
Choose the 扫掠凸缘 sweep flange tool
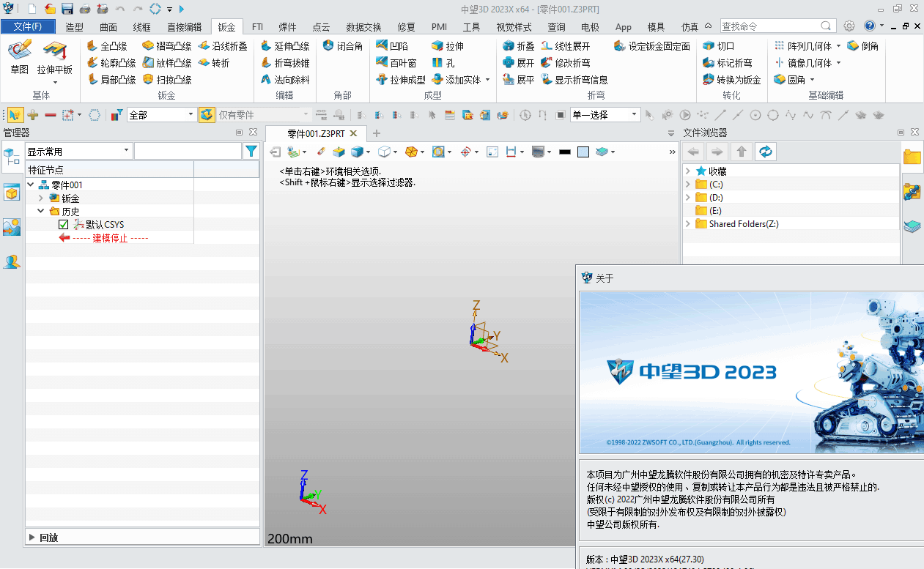click(x=166, y=80)
